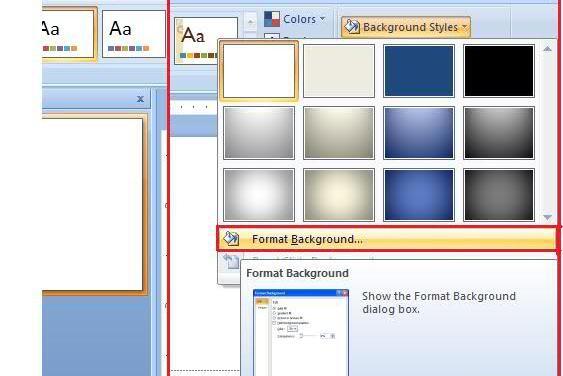Click the Background Styles paint bucket icon

(x=352, y=27)
